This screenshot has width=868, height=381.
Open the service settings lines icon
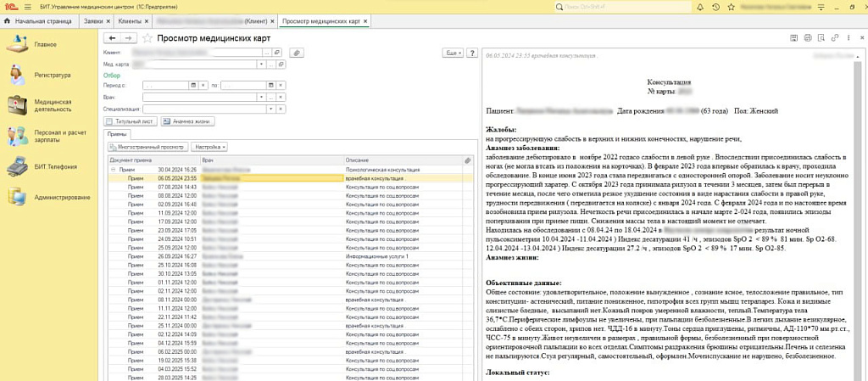point(821,7)
